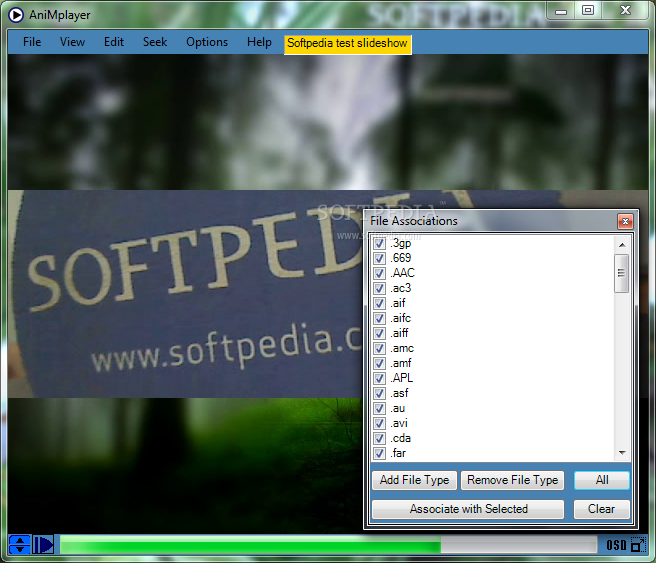
Task: Click the file list scrollbar thumb
Action: 621,274
